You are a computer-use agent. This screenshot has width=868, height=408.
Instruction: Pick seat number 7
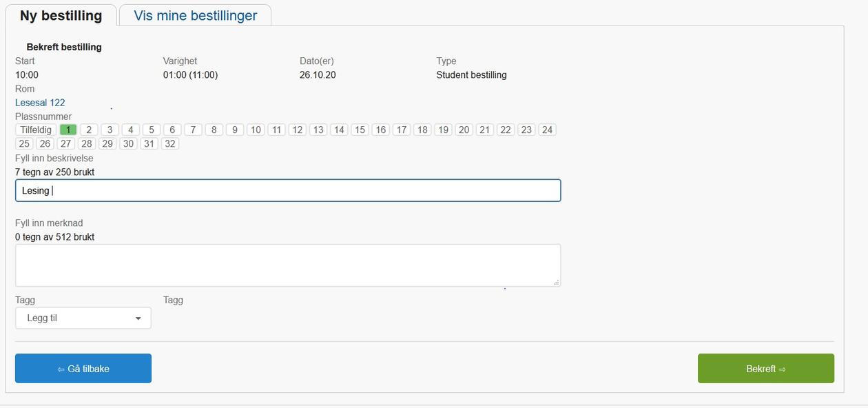193,130
